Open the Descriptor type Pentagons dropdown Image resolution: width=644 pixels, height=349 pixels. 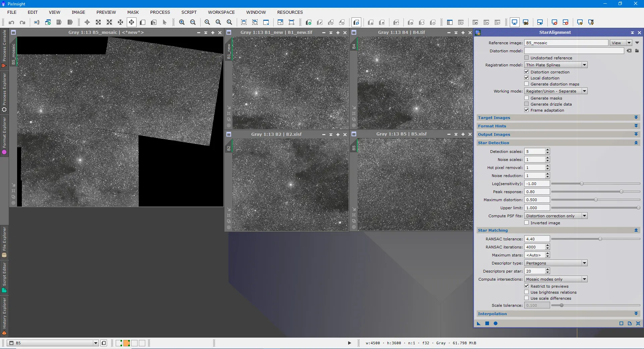[556, 263]
